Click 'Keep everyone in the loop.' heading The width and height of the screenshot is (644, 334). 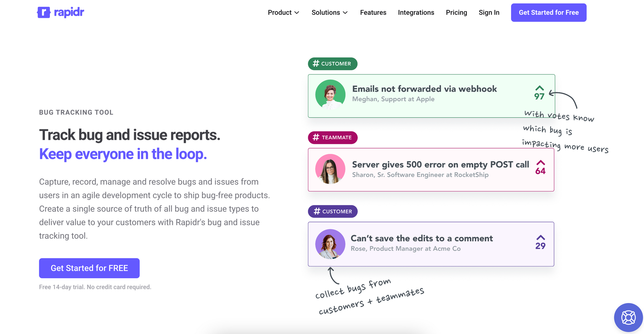point(123,154)
